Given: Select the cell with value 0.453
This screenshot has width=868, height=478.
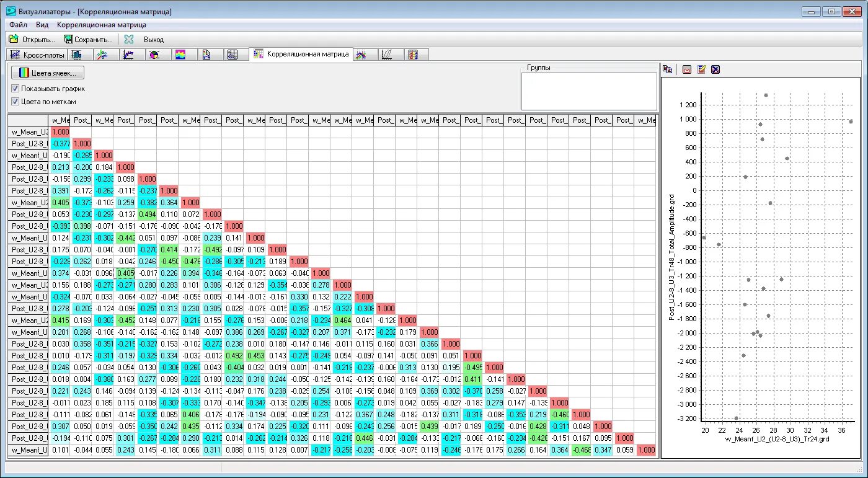Looking at the screenshot, I should [x=254, y=356].
